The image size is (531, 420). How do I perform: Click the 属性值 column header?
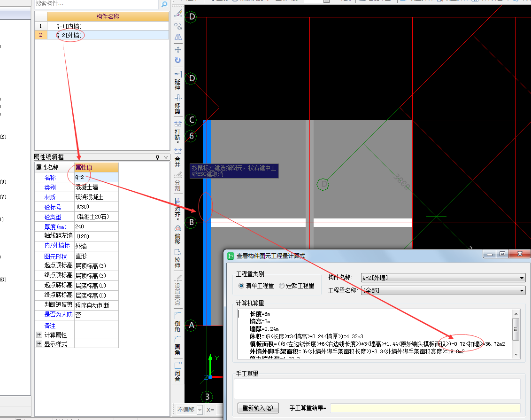point(96,167)
